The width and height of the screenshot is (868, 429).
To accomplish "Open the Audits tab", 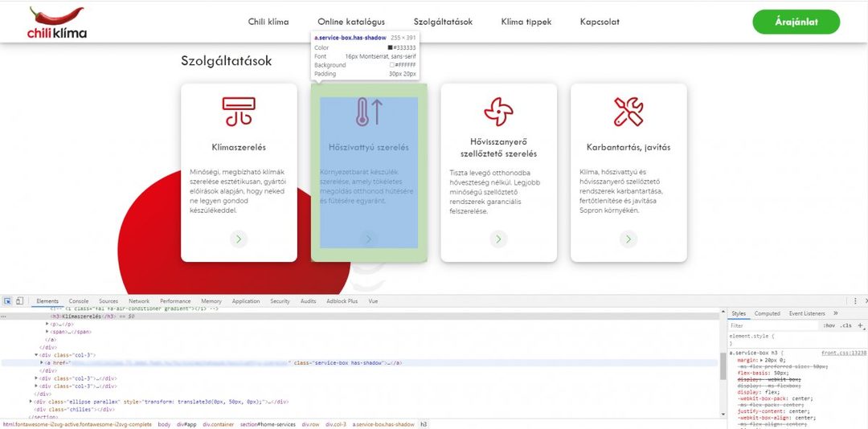I will [309, 301].
